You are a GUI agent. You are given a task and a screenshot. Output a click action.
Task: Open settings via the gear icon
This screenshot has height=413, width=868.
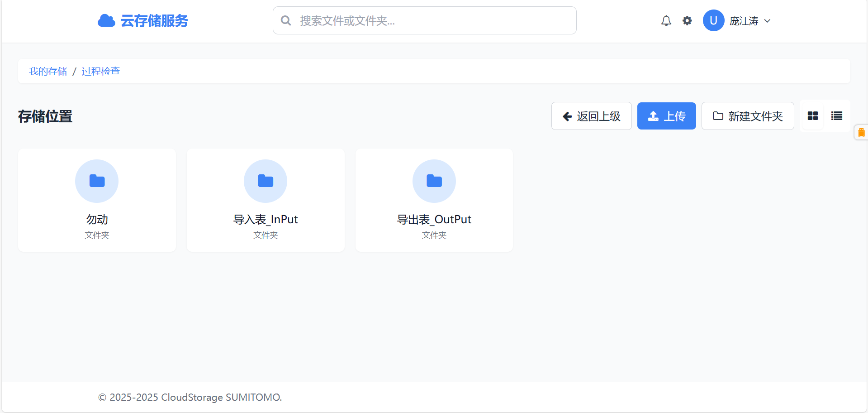pos(687,21)
